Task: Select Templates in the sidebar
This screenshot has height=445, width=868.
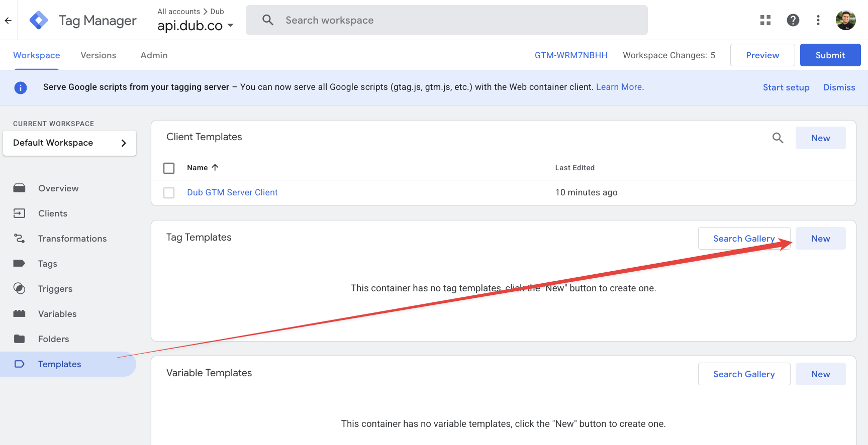Action: click(x=68, y=364)
